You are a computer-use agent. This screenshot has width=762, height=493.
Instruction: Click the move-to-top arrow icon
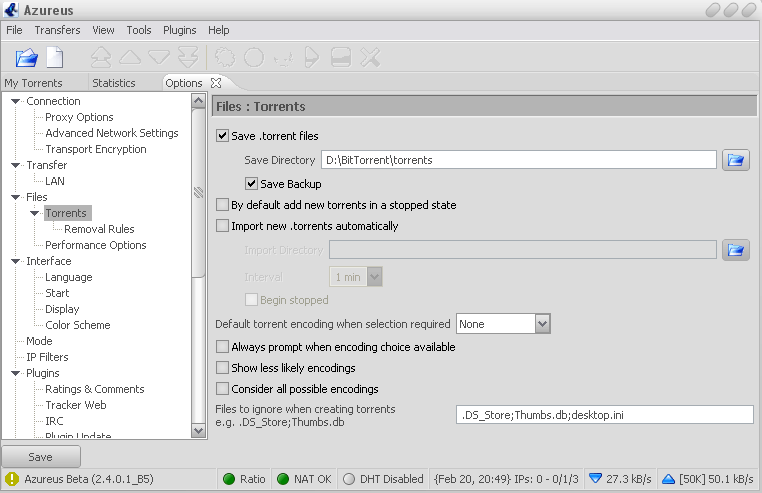pos(101,57)
